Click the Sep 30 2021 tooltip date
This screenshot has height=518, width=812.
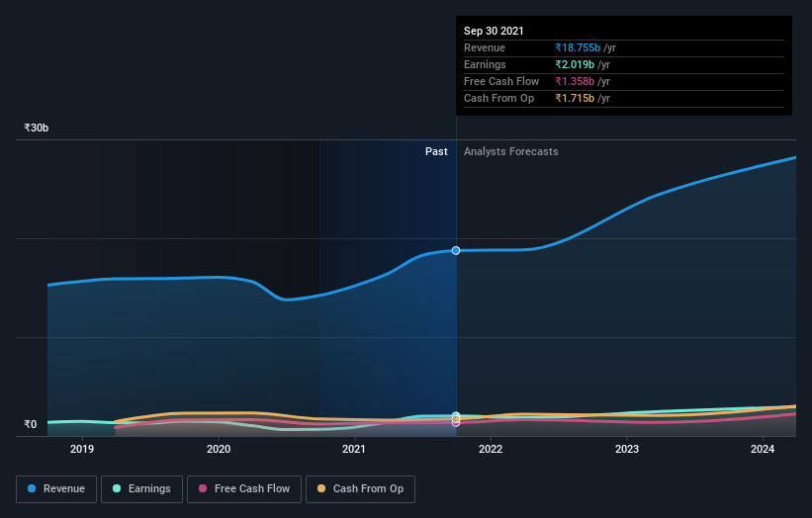tap(494, 31)
